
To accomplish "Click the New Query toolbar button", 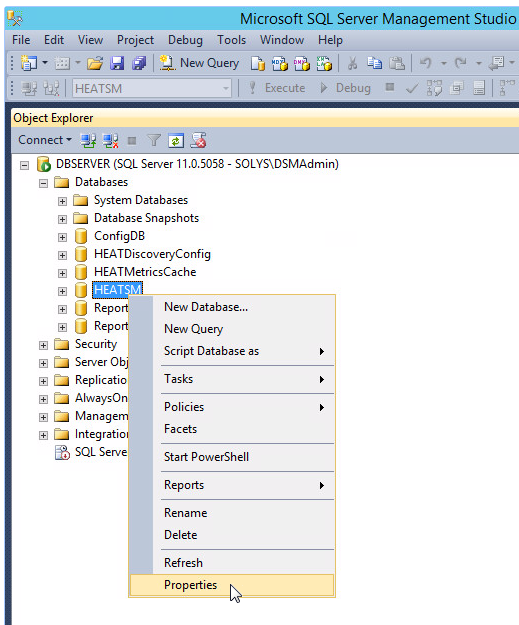I will click(x=199, y=63).
